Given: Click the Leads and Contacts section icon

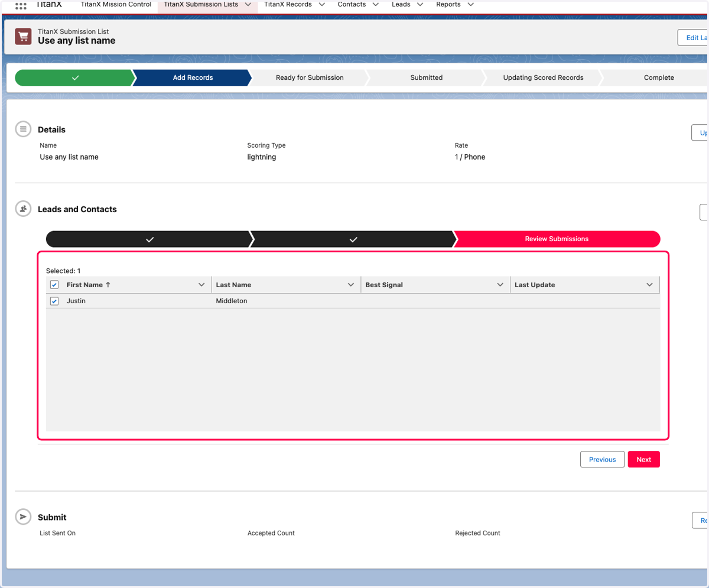Looking at the screenshot, I should coord(23,209).
